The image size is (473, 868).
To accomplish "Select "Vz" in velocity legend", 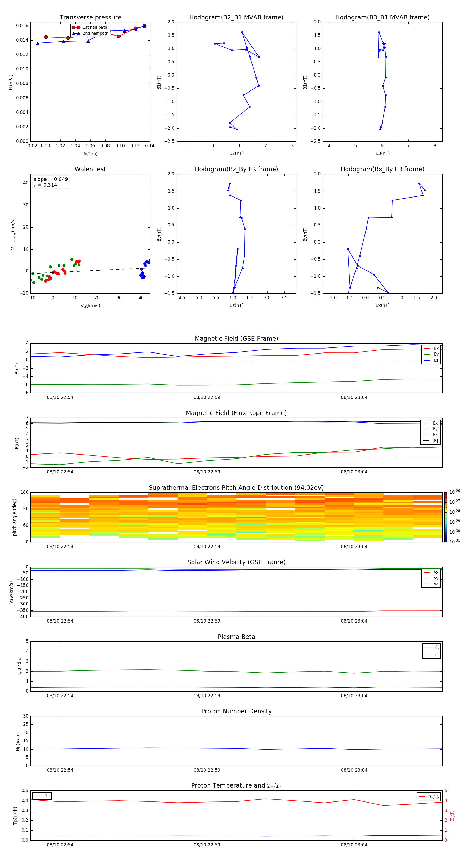I will click(431, 584).
